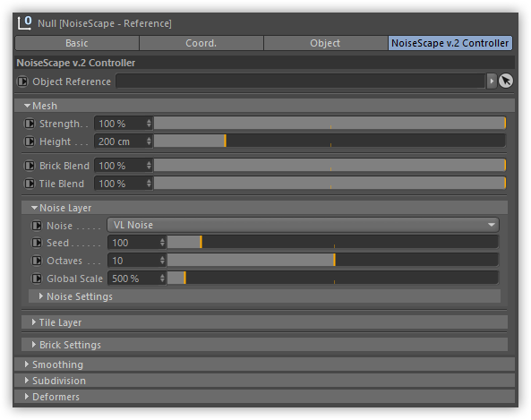Toggle keyframe circle for Strength
The image size is (531, 420).
coord(30,124)
